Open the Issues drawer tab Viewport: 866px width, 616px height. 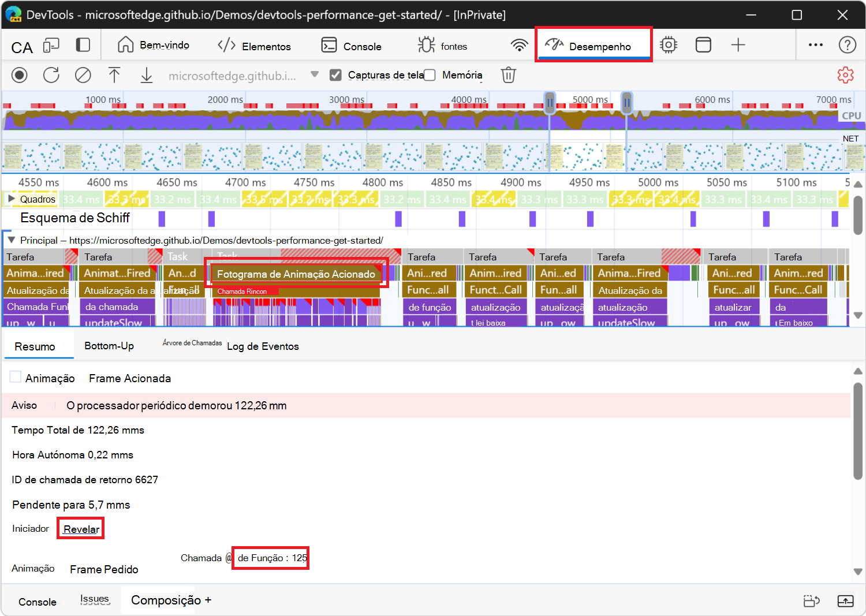pos(95,599)
